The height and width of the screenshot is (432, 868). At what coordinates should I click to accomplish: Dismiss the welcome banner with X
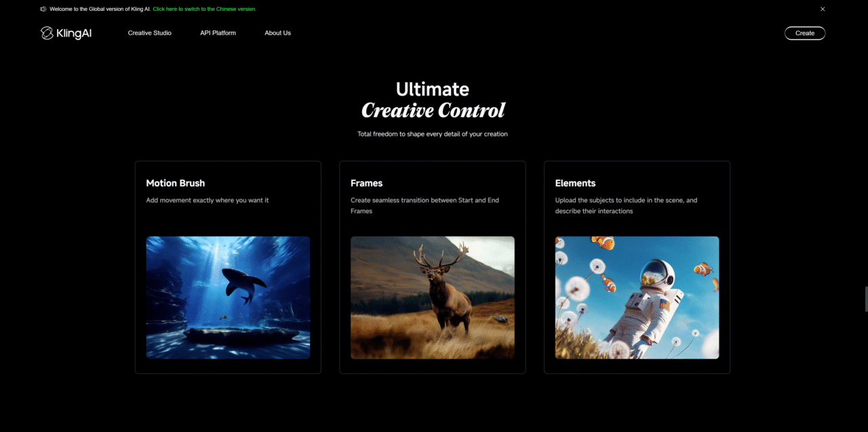click(823, 9)
